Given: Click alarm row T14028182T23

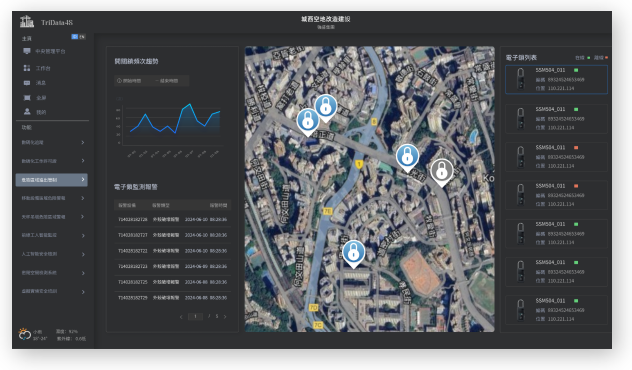Looking at the screenshot, I should [x=173, y=266].
